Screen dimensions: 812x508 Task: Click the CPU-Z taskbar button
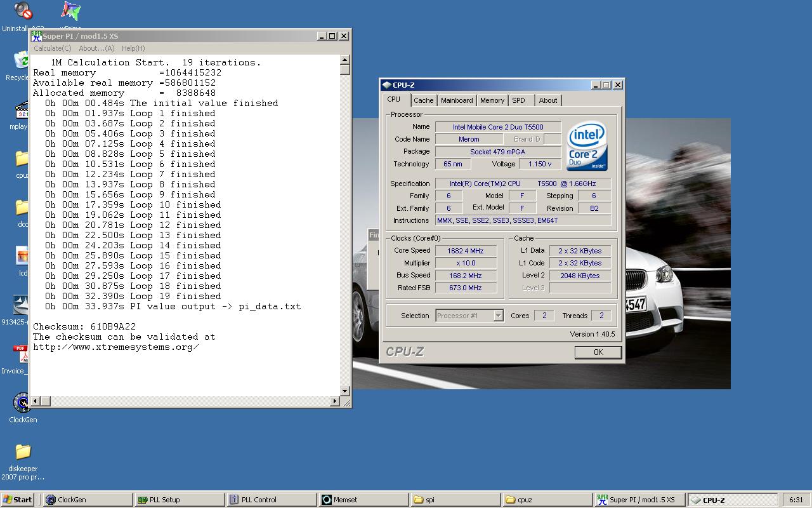(x=733, y=500)
